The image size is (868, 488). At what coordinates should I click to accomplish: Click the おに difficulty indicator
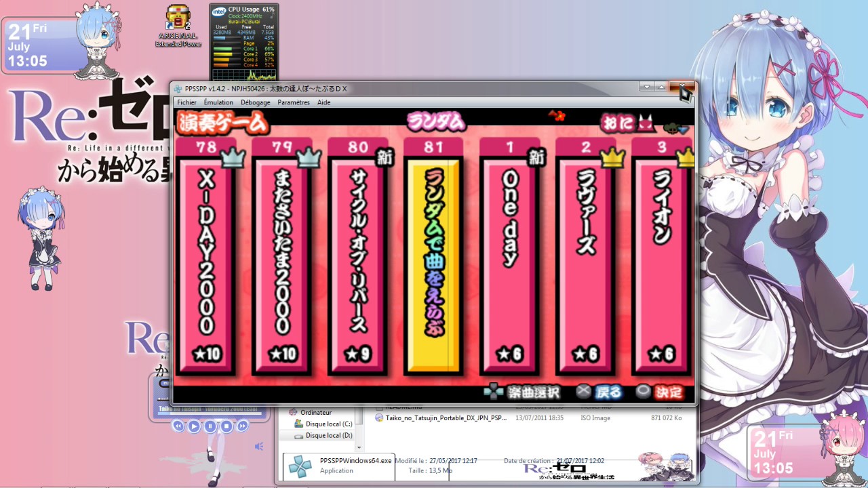click(x=628, y=123)
